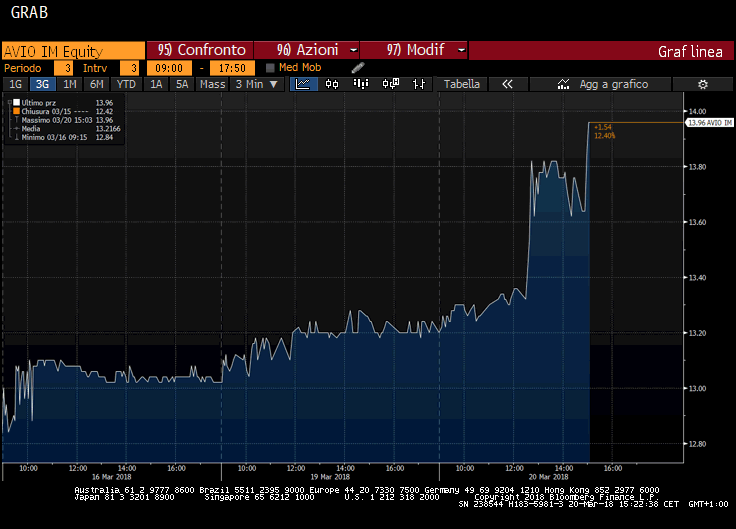Click the Ultimo prz legend row

(64, 102)
